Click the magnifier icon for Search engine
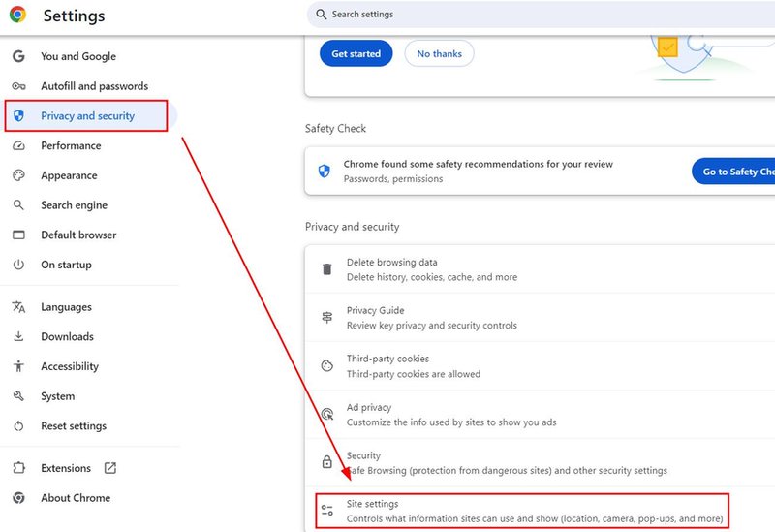This screenshot has height=532, width=775. [x=18, y=205]
